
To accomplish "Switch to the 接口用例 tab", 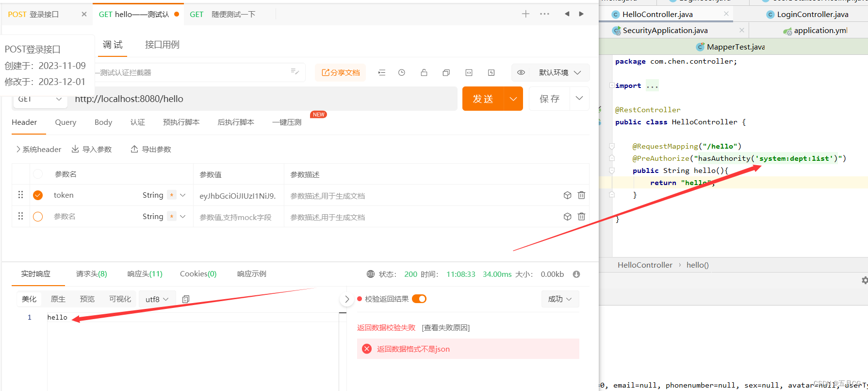I will pyautogui.click(x=162, y=45).
